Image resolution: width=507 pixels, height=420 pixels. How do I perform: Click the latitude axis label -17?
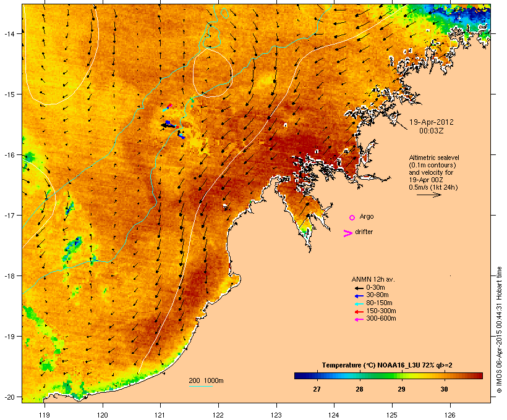[x=9, y=215]
